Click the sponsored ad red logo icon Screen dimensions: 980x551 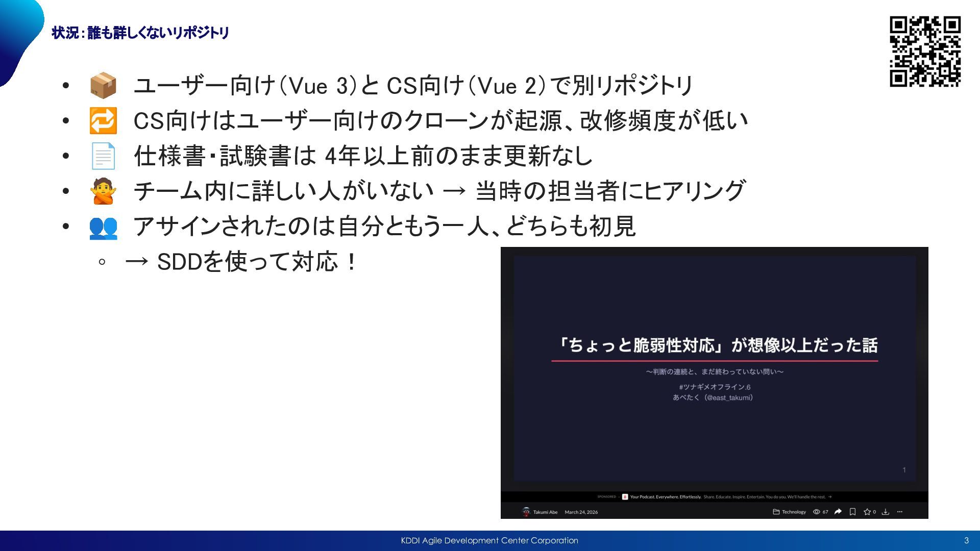(x=625, y=497)
